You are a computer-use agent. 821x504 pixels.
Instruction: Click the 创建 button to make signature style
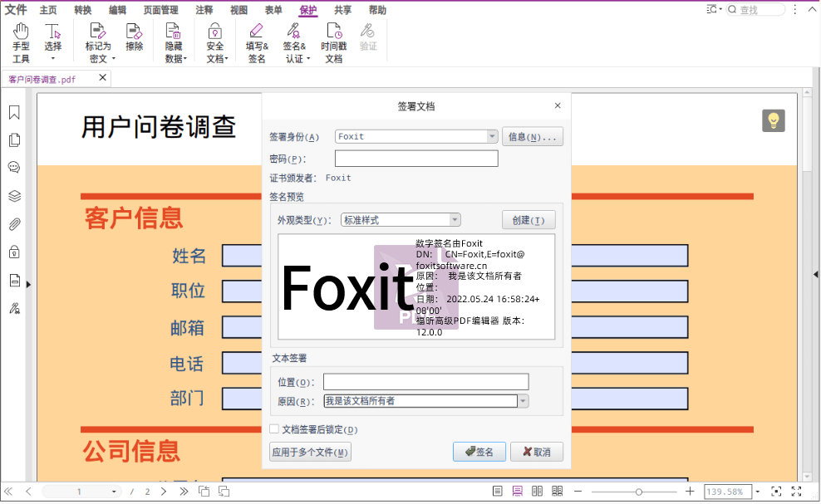[x=529, y=219]
